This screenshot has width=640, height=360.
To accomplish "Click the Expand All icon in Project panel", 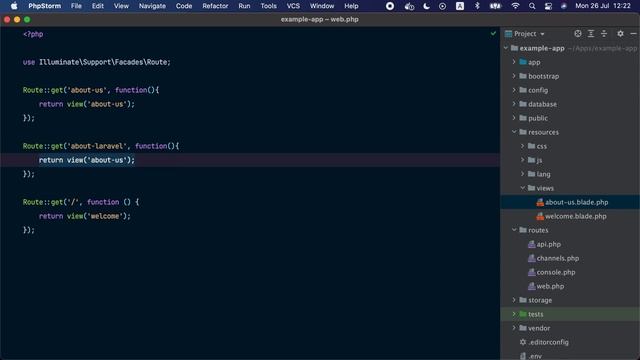I will click(591, 33).
